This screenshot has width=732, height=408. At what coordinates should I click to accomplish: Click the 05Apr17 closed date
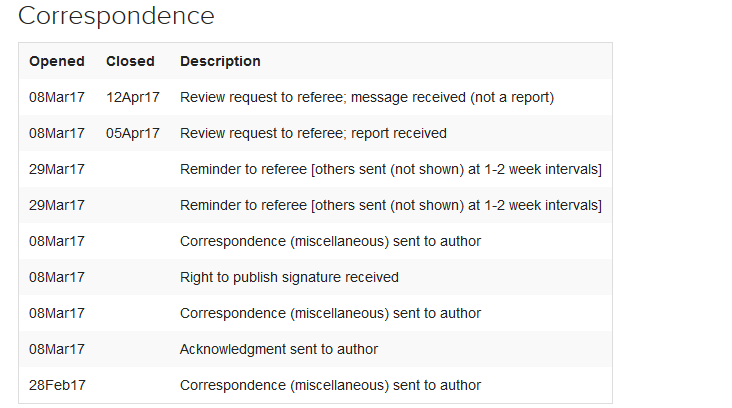(x=133, y=133)
